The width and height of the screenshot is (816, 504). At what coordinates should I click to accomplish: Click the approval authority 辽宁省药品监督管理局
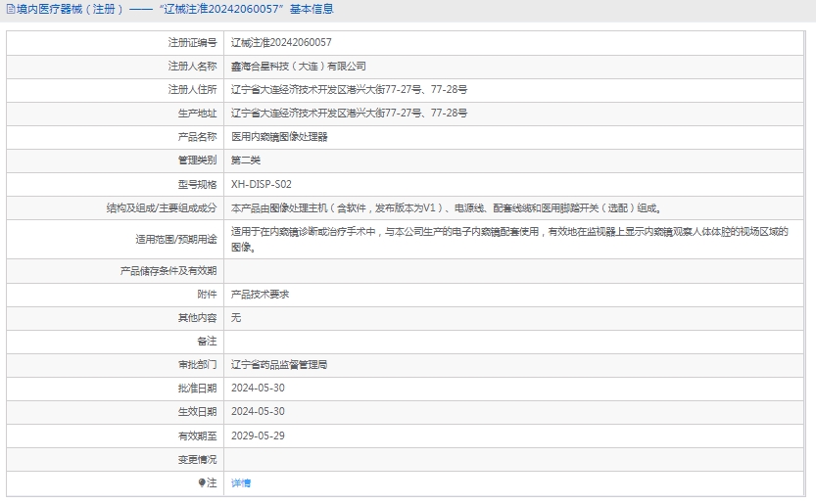coord(278,365)
